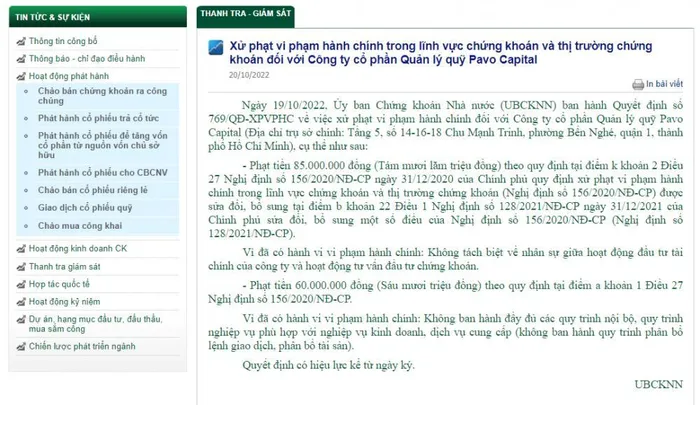The image size is (700, 440).
Task: Open Chào bán chứng khoán ra công chúng
Action: (104, 95)
